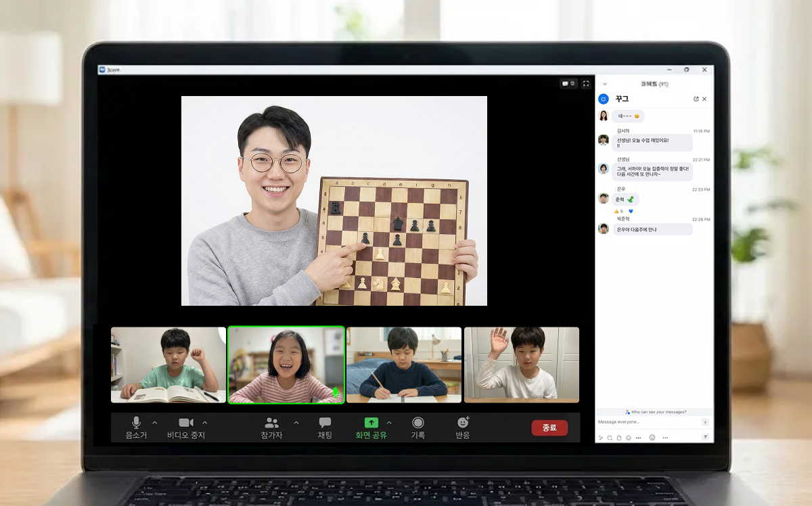Select the girl's highlighted video thumbnail
This screenshot has width=812, height=506.
pos(286,365)
